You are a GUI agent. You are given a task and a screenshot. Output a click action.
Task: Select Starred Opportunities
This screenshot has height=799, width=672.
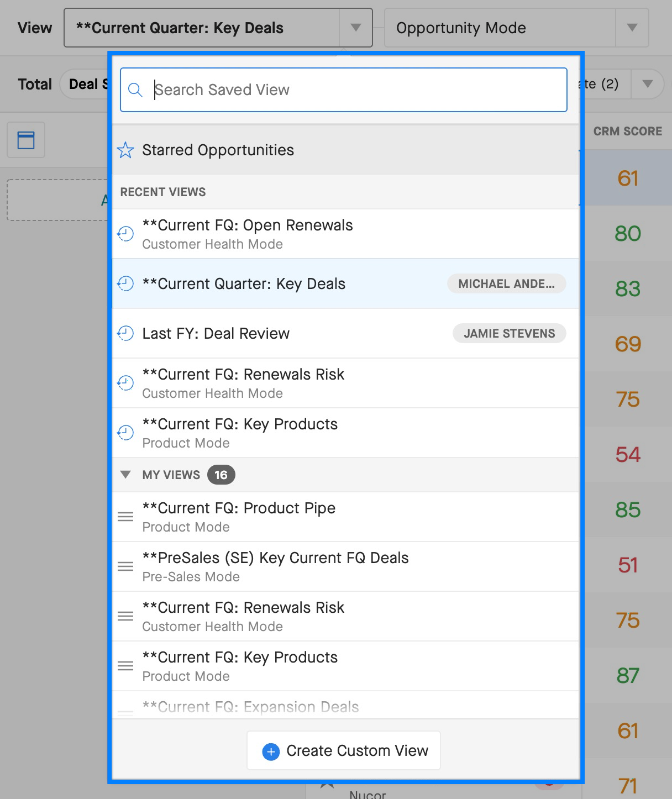(345, 150)
